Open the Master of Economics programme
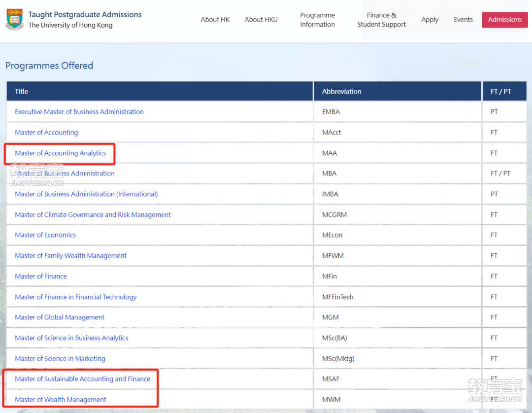This screenshot has width=532, height=413. 45,235
